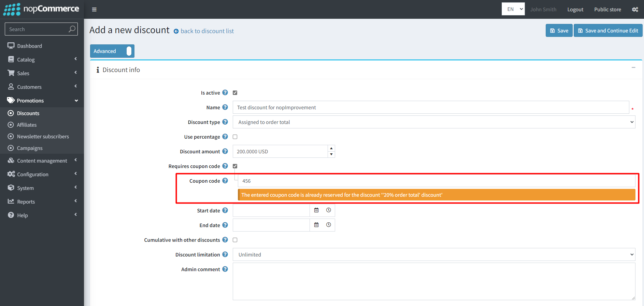Enable Cumulative with other discounts checkbox
Screen dimensions: 644x306
click(x=235, y=240)
